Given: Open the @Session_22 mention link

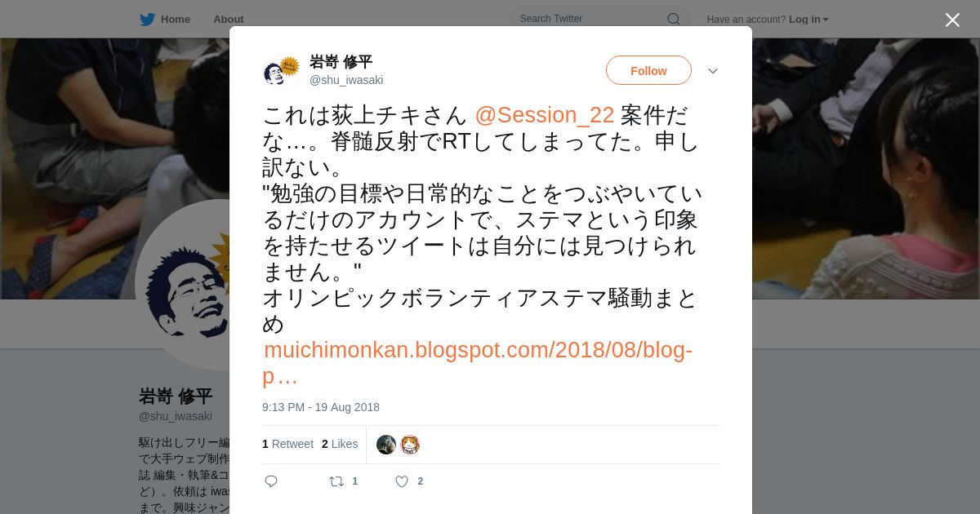Looking at the screenshot, I should coord(544,115).
